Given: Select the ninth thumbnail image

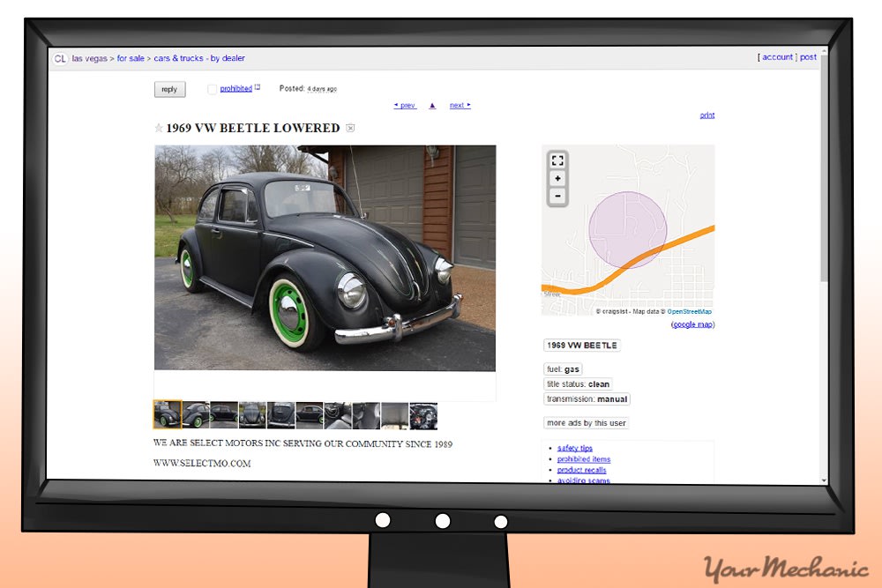Looking at the screenshot, I should point(395,415).
